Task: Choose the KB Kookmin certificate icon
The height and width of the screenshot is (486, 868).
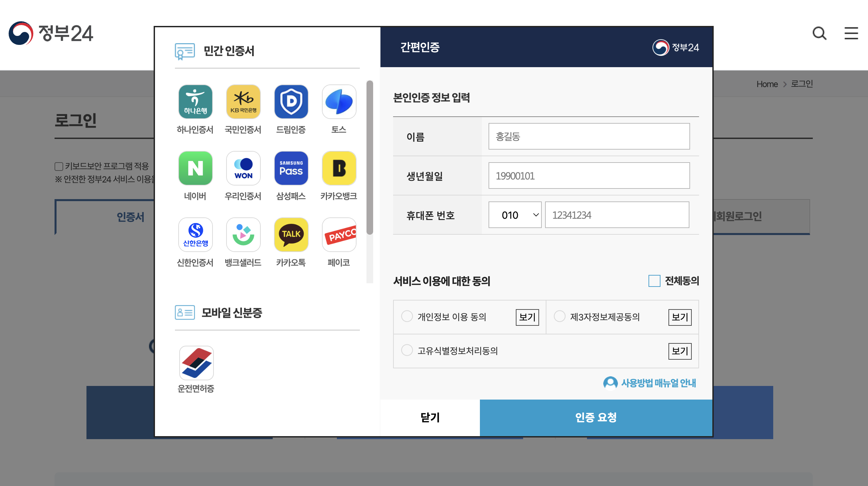Action: coord(243,102)
